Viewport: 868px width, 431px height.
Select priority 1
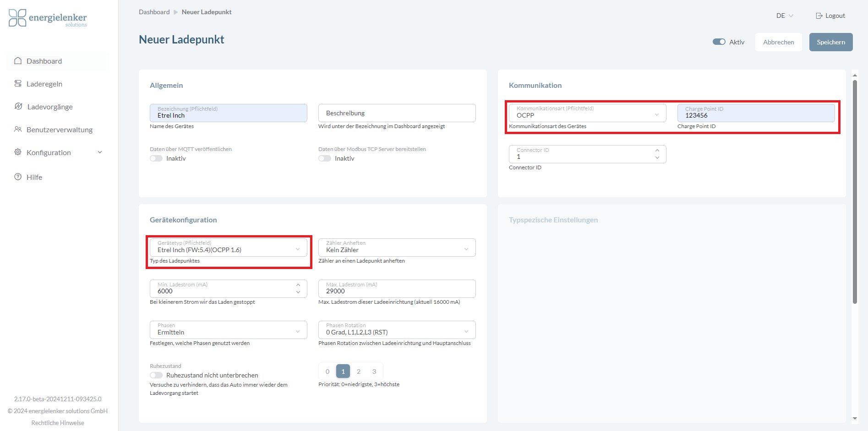343,372
